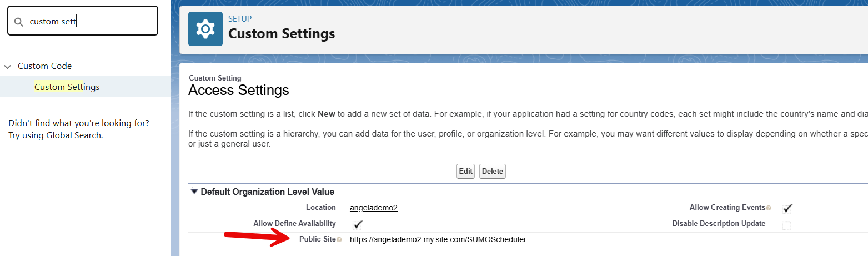This screenshot has height=256, width=868.
Task: Click the Custom Settings page title
Action: (282, 34)
